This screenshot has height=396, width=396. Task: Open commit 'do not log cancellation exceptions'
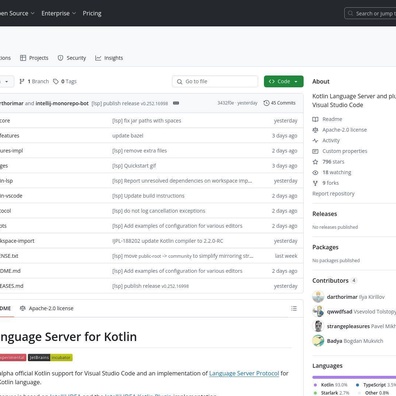(159, 211)
